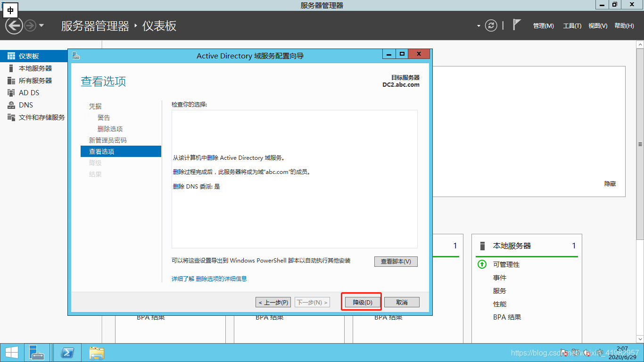
Task: Minimize the AD domain services wizard
Action: click(x=389, y=54)
